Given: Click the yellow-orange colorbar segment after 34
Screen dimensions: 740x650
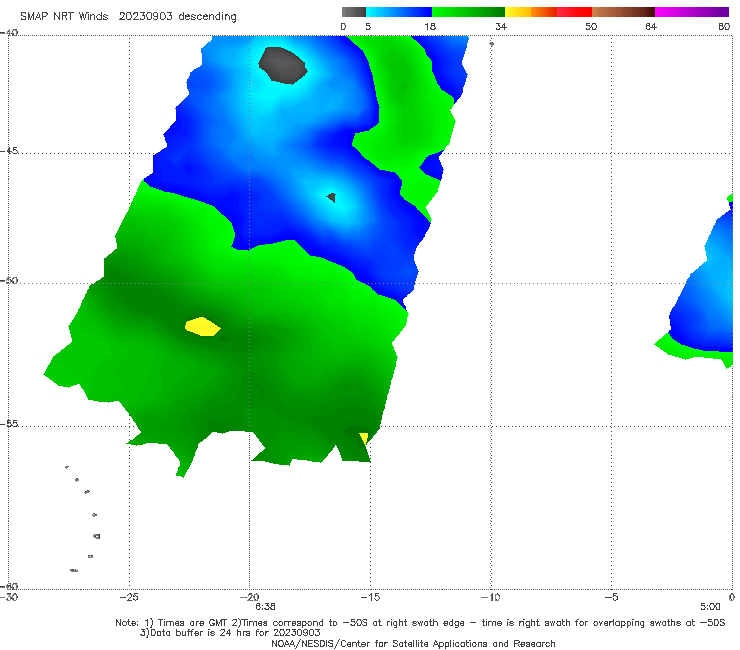Looking at the screenshot, I should [x=531, y=12].
